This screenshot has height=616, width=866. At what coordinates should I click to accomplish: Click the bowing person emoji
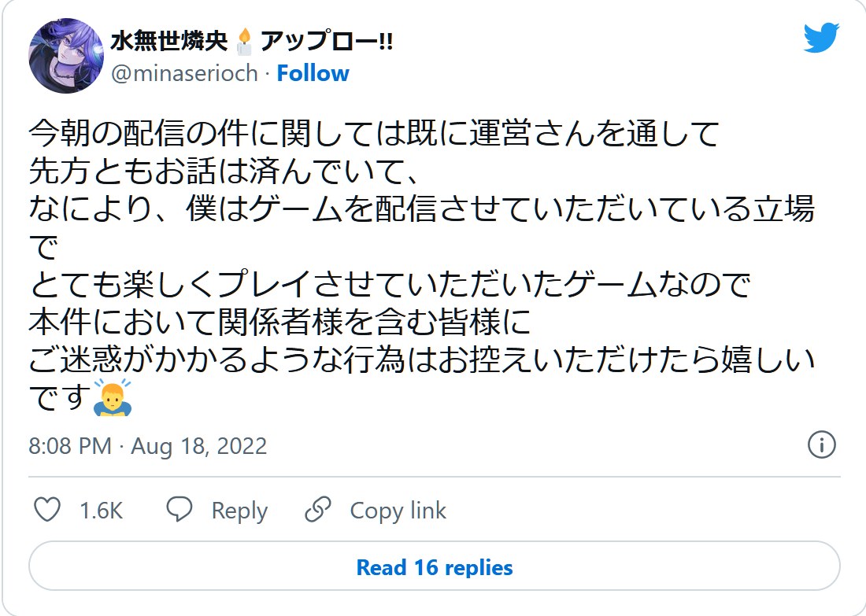click(x=112, y=399)
